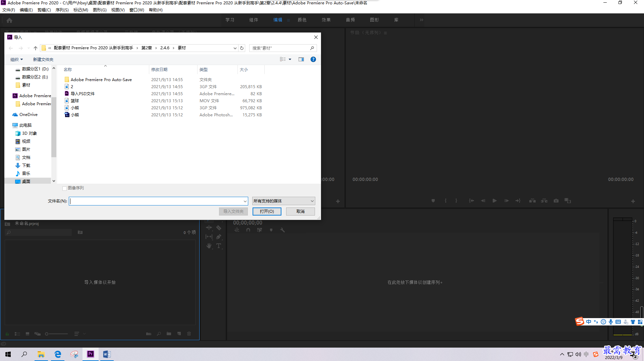Click 新建文件夹 in the import dialog

[x=43, y=59]
